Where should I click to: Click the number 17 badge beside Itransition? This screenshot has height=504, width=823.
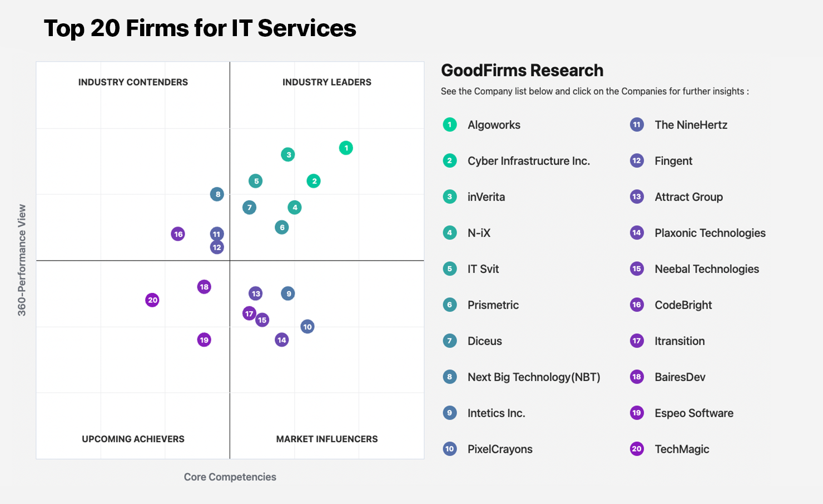(637, 341)
